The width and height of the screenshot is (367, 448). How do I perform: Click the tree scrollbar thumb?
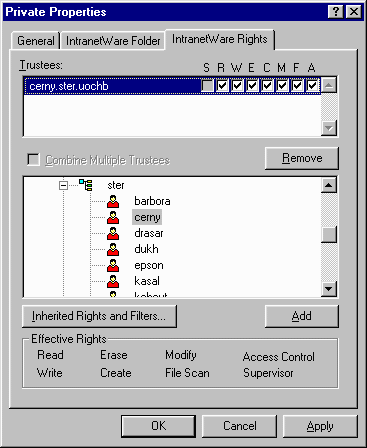click(x=329, y=234)
